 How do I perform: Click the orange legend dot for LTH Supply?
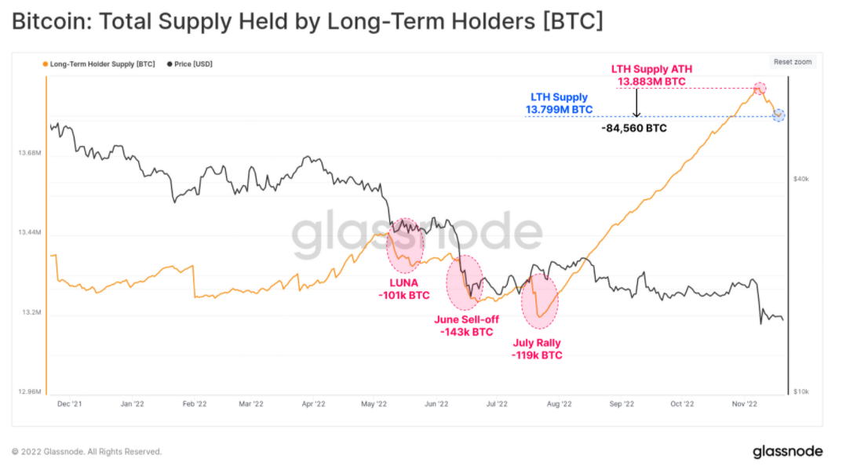46,64
